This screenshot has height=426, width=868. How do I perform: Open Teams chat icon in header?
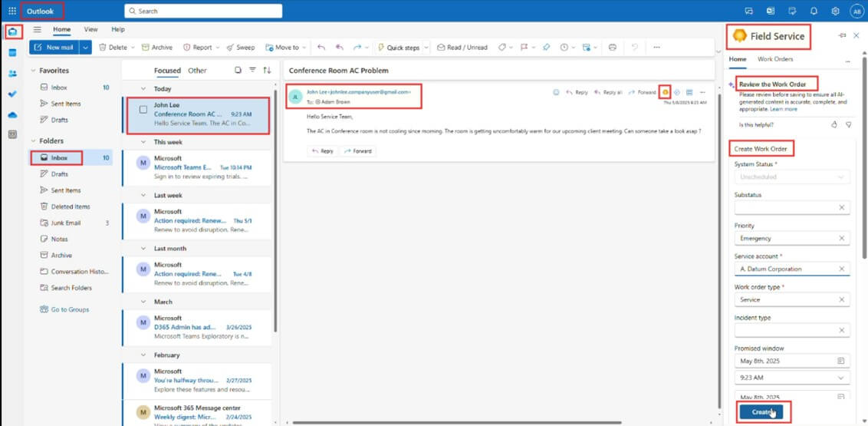click(749, 11)
